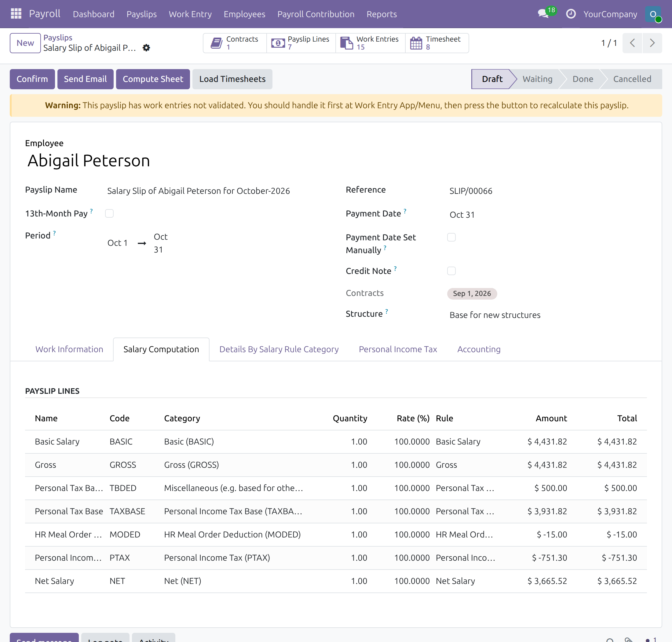Viewport: 672px width, 642px height.
Task: Open the activities clock icon
Action: point(571,14)
